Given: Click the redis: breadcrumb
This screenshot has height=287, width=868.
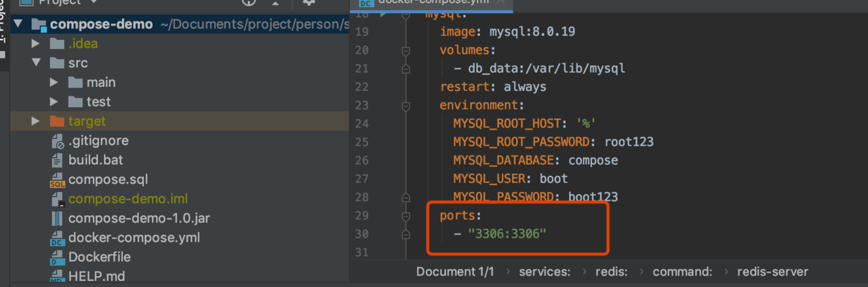Looking at the screenshot, I should 611,271.
